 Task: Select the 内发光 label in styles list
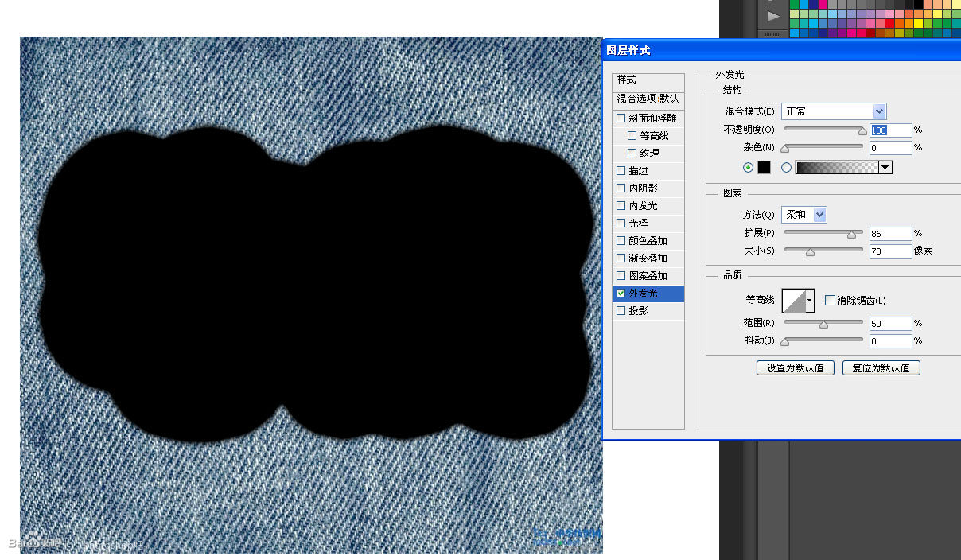[x=643, y=206]
